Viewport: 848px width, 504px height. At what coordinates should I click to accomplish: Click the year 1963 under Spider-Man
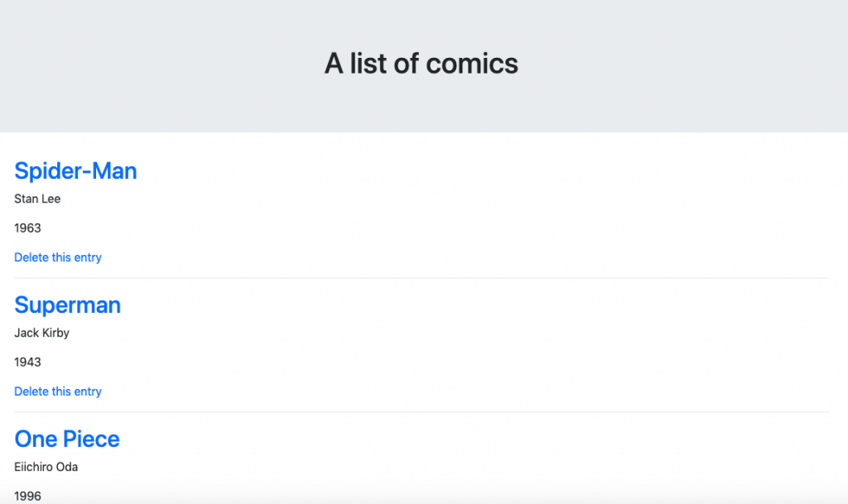pyautogui.click(x=27, y=228)
